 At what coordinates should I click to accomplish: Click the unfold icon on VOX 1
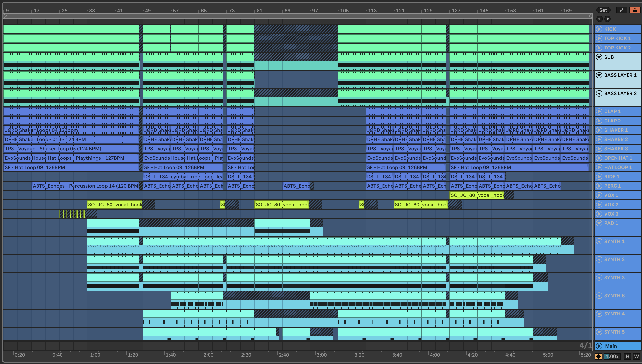599,195
